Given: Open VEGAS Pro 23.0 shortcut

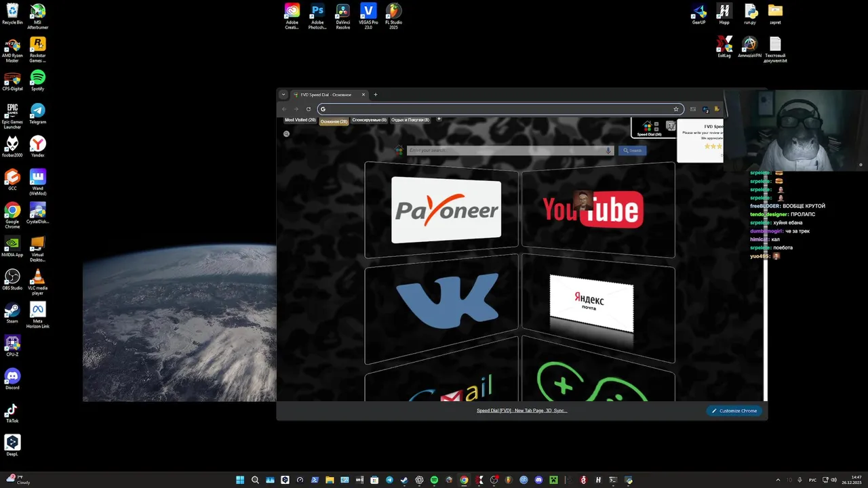Looking at the screenshot, I should click(x=368, y=16).
